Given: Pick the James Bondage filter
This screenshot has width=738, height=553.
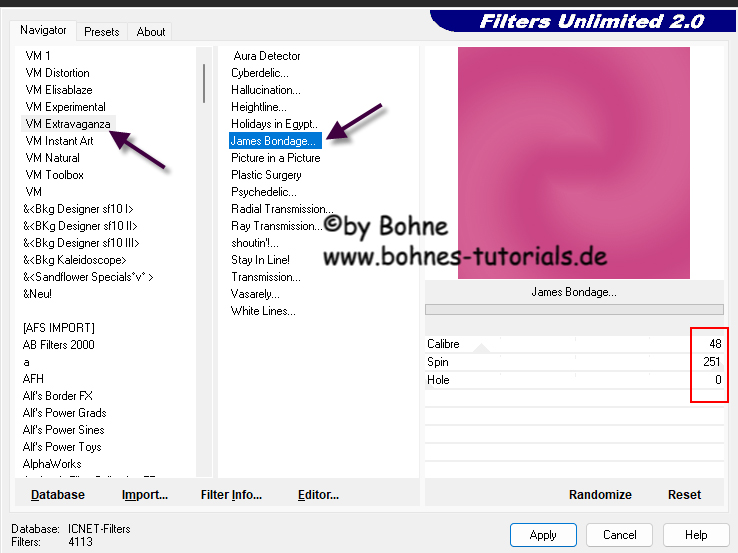Looking at the screenshot, I should [275, 141].
